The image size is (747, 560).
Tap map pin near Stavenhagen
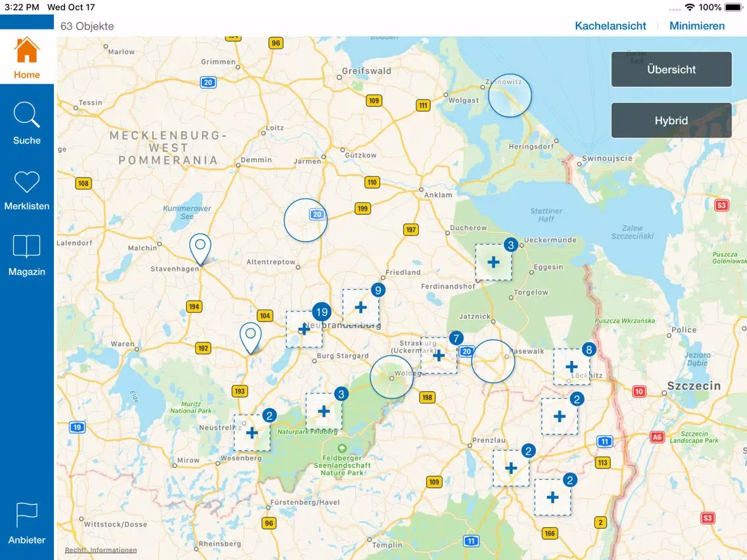200,248
